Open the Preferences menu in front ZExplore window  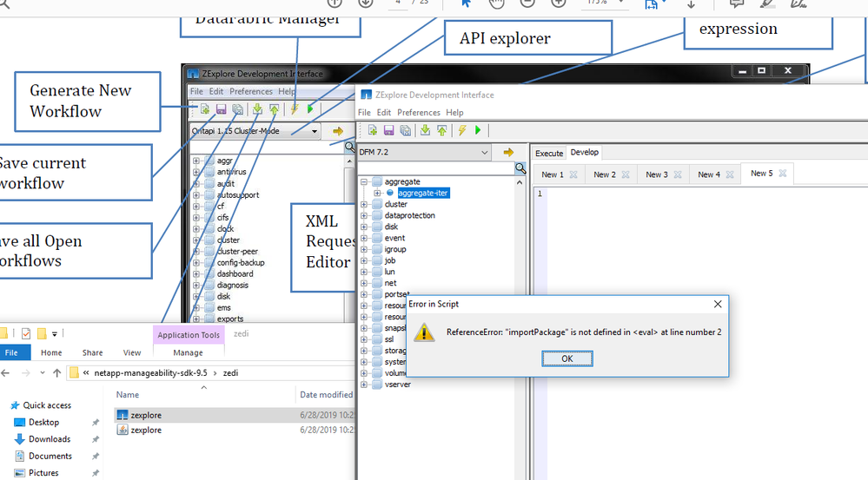pos(419,112)
